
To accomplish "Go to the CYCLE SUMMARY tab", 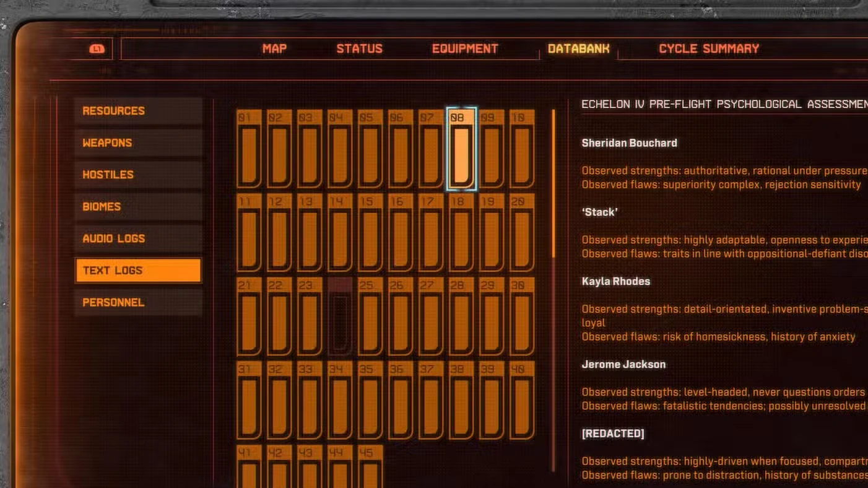I will coord(709,49).
